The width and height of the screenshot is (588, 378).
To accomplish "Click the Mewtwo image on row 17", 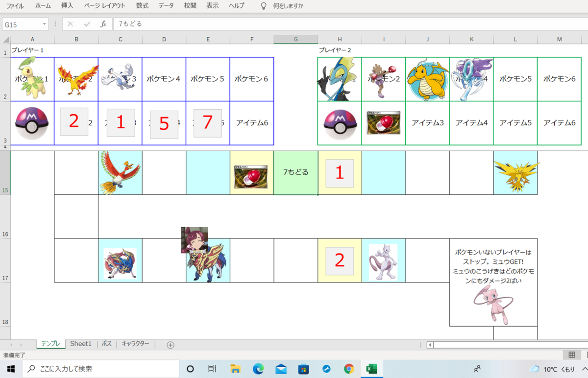I will point(383,262).
